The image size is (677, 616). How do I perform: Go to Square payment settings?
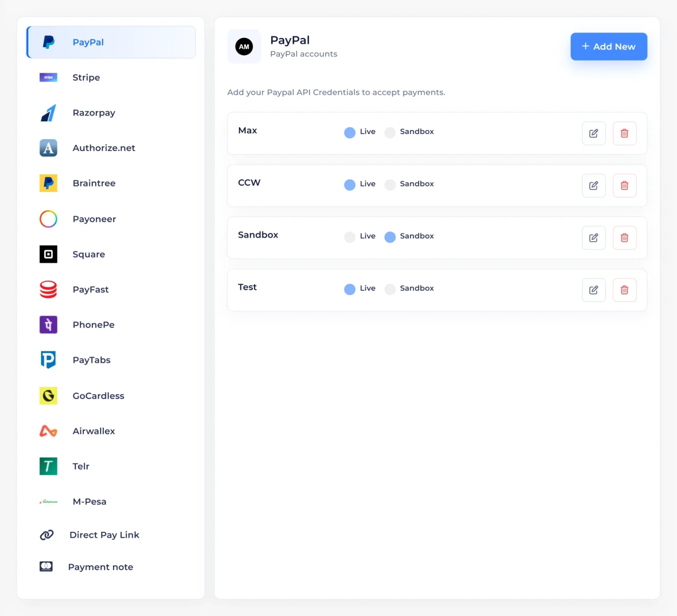point(111,254)
